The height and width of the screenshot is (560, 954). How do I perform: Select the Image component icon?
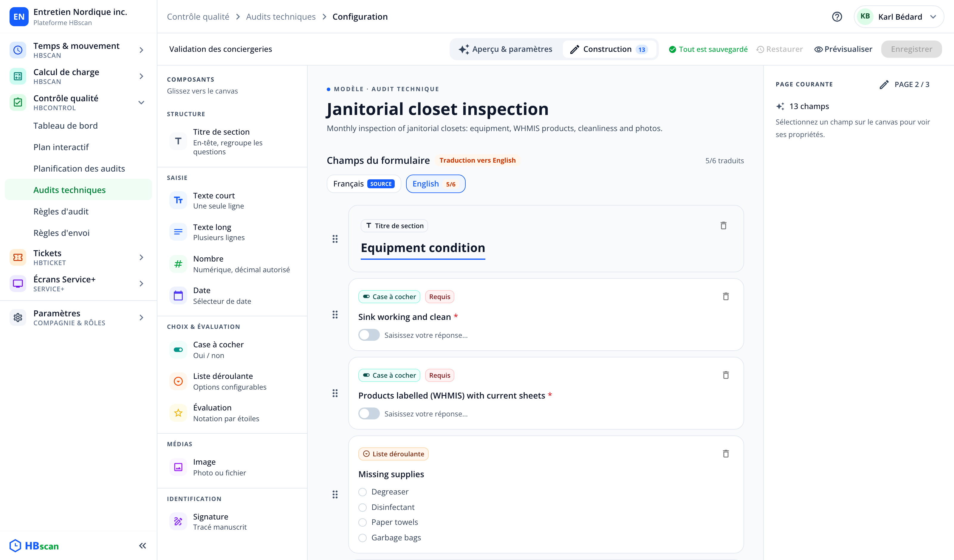(178, 467)
